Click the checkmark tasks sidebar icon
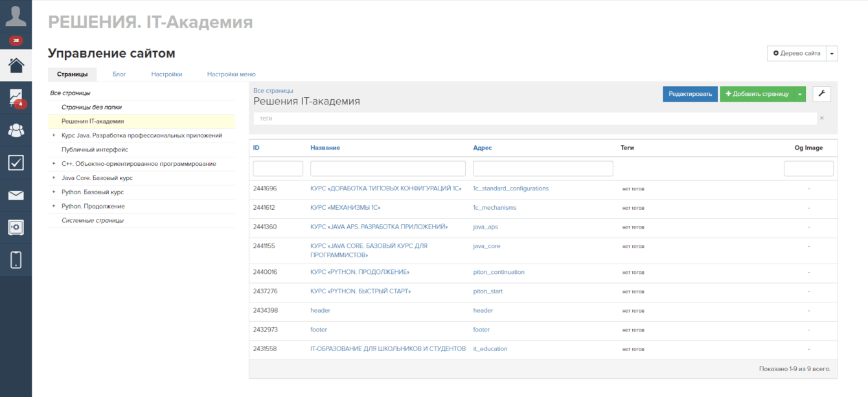868x397 pixels. coord(16,163)
